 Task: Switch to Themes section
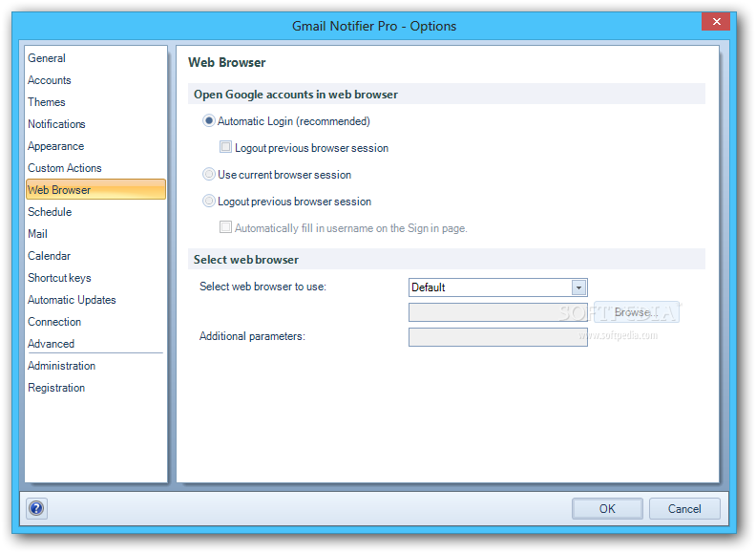46,102
